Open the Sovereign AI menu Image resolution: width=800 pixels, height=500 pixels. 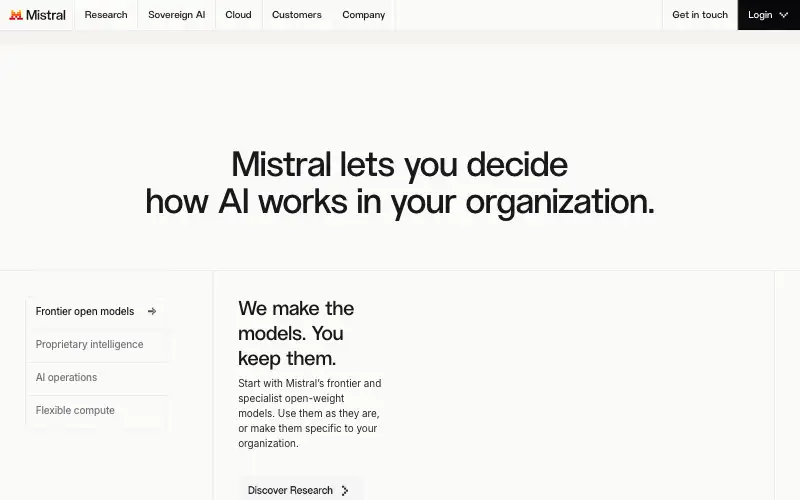click(x=177, y=15)
